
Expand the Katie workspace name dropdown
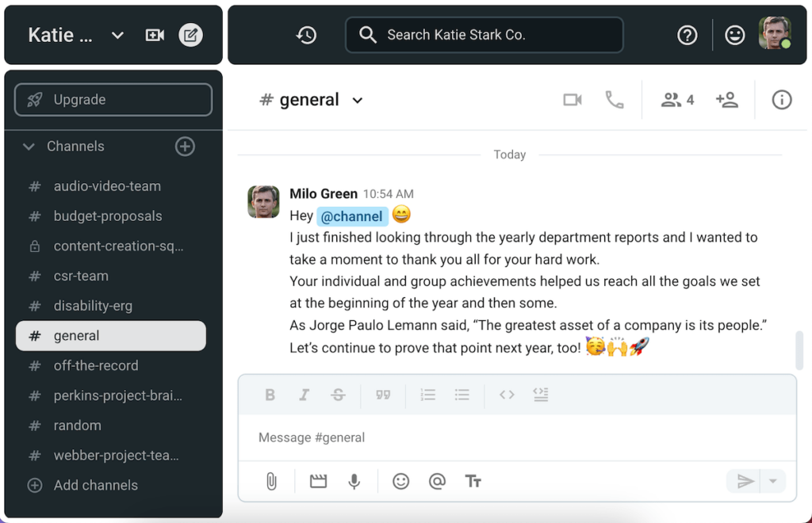click(x=117, y=35)
